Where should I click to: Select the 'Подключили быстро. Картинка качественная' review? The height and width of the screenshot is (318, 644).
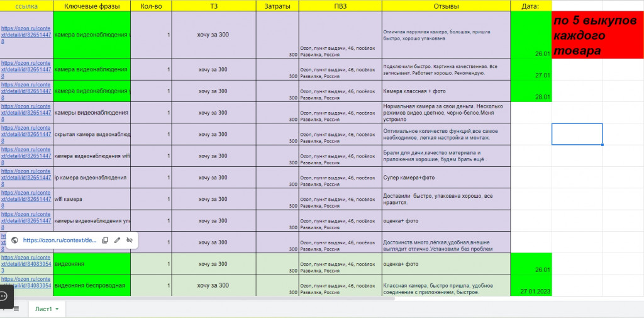click(x=446, y=69)
